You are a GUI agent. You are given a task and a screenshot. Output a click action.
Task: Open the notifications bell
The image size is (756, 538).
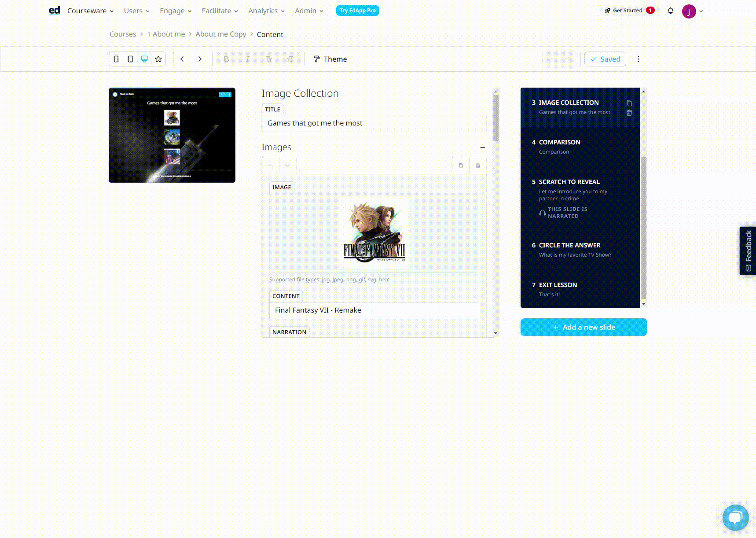tap(671, 11)
